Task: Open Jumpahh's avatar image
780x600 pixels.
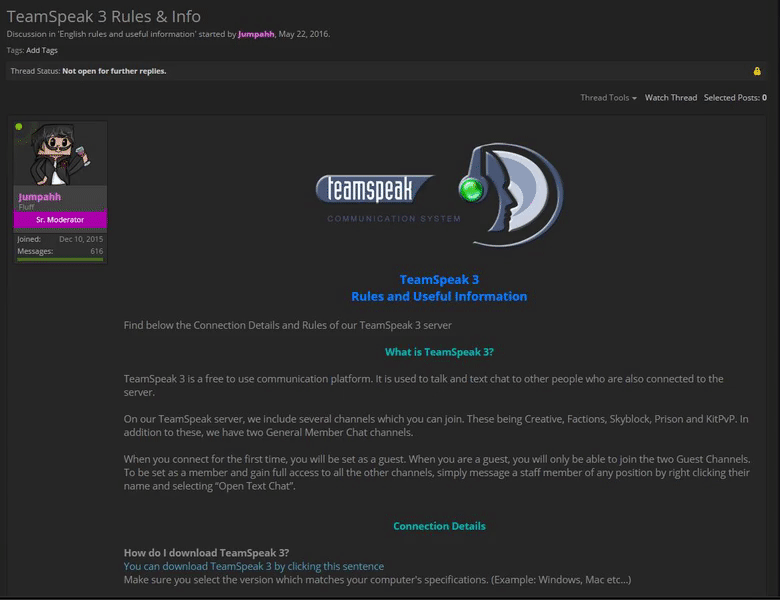Action: point(60,154)
